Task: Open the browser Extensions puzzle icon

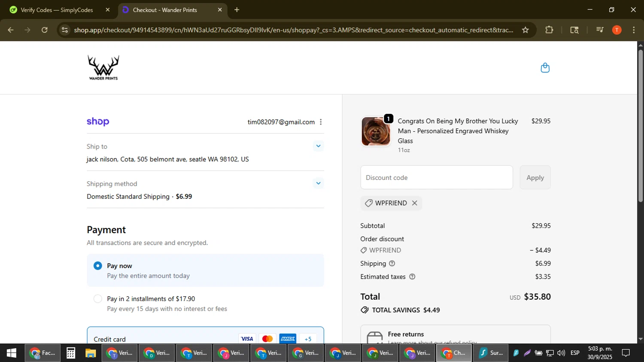Action: (549, 30)
